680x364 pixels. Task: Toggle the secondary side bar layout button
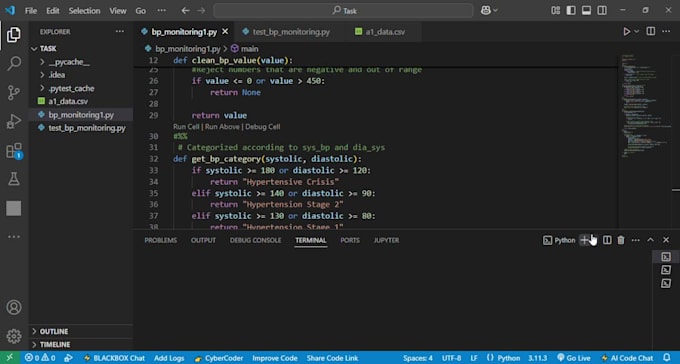[602, 10]
